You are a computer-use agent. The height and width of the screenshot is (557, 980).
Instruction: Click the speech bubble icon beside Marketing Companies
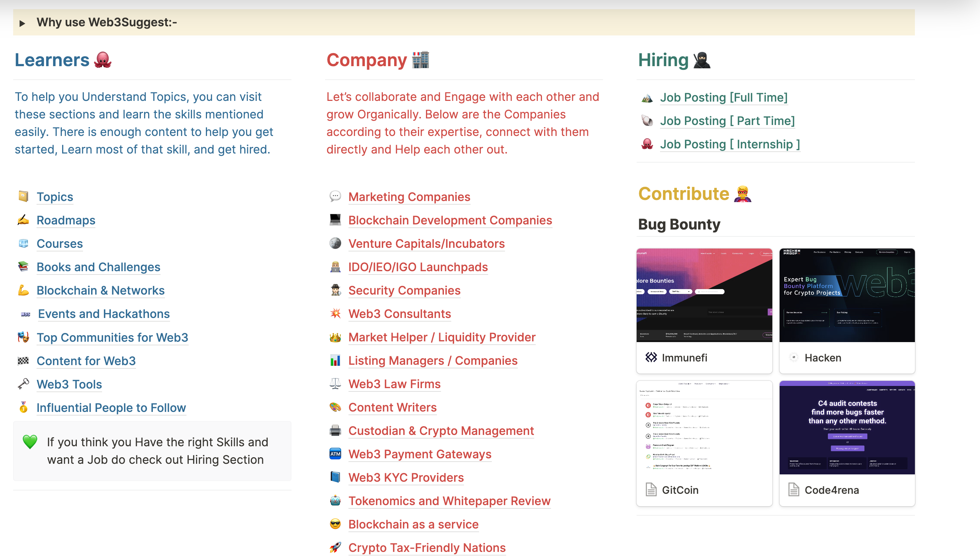(335, 196)
